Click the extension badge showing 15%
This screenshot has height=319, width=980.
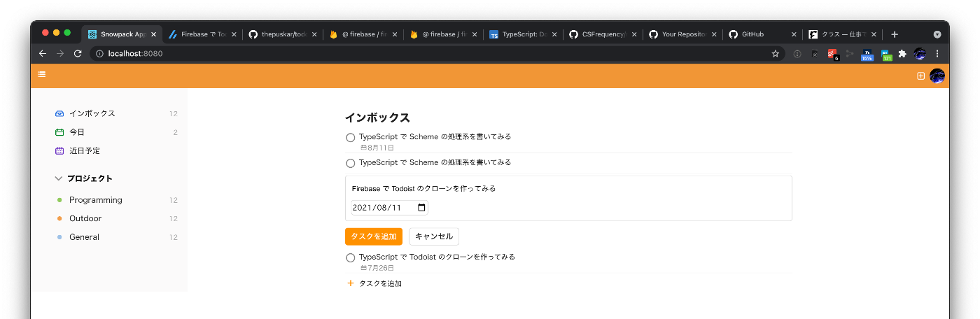pyautogui.click(x=867, y=54)
